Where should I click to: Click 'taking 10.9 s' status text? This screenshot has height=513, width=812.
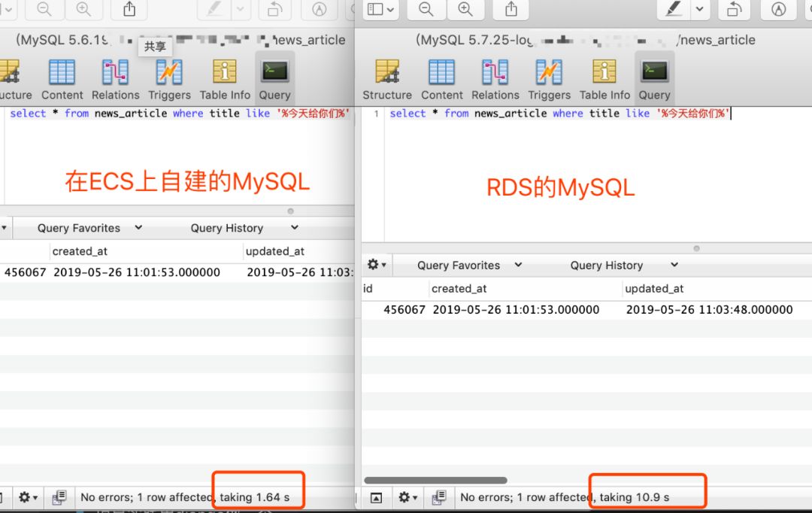[x=635, y=497]
